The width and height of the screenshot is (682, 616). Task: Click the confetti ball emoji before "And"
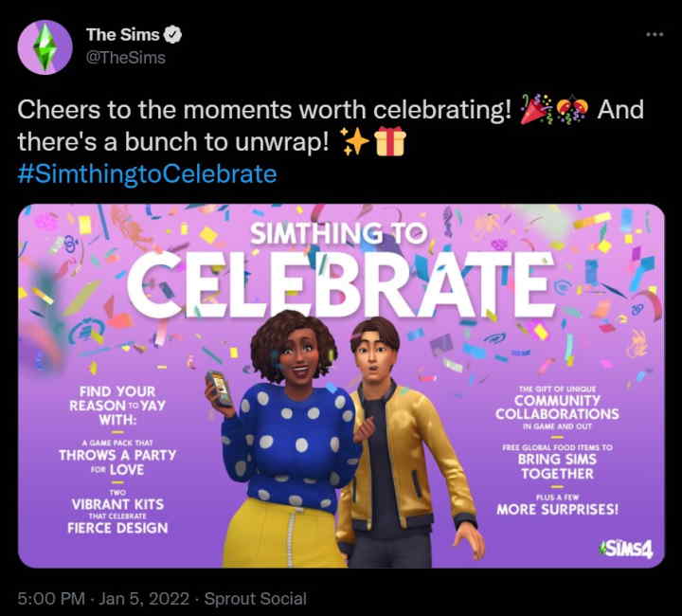[x=571, y=111]
